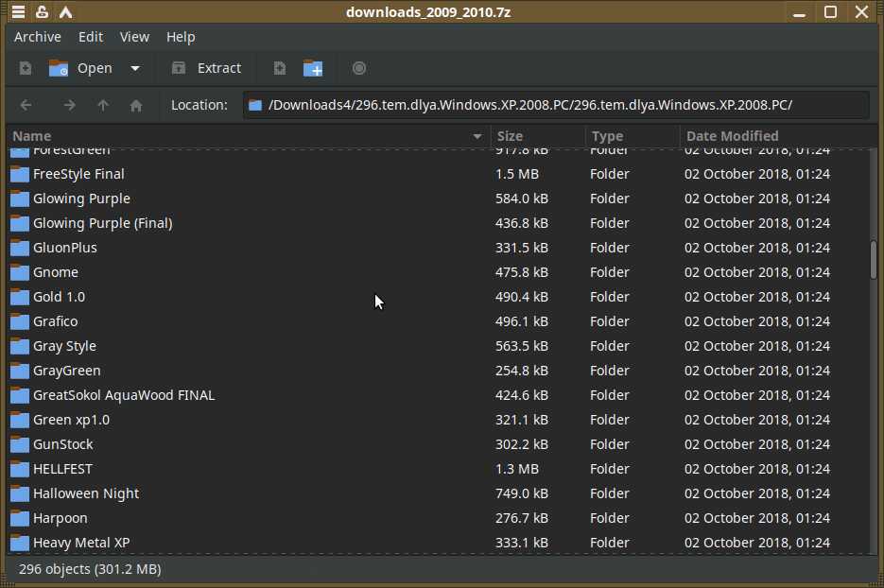Go back with the left arrow
Screen dimensions: 884x588
[x=26, y=105]
